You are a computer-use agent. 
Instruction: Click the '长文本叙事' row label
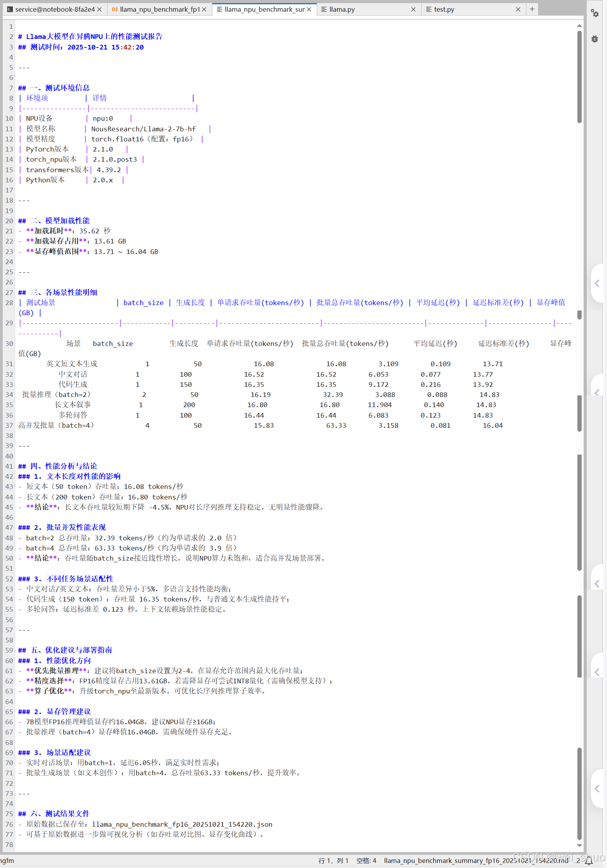73,405
